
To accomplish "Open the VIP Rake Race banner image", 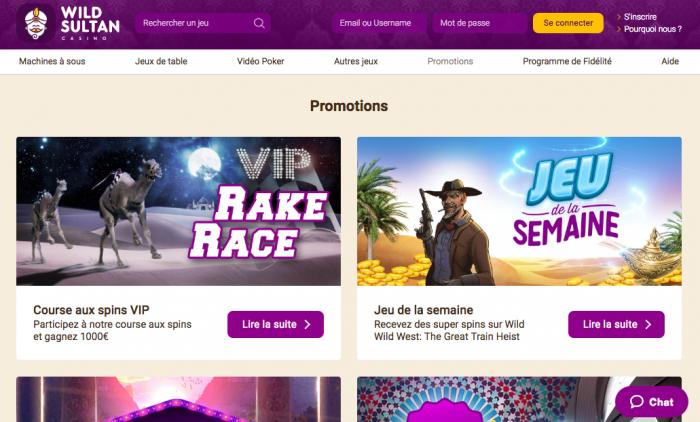I will coord(178,211).
